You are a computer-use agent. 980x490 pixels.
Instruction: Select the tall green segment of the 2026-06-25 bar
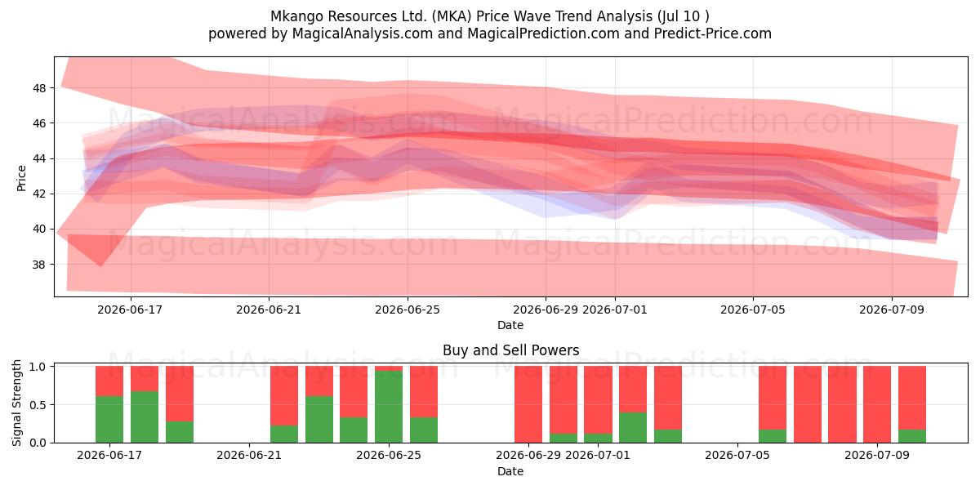(389, 407)
